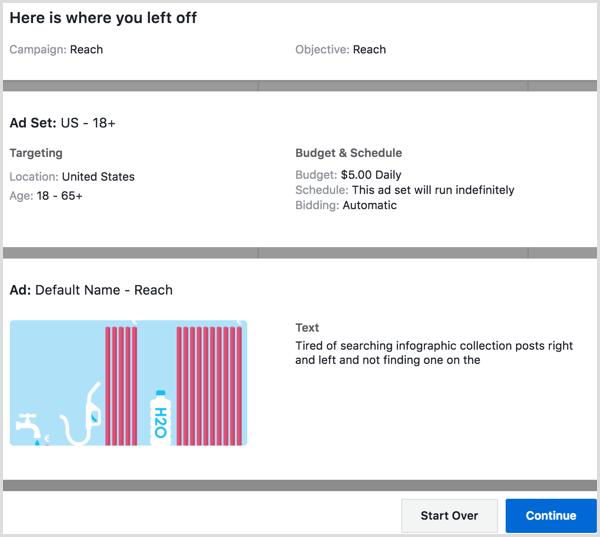Select the 'Here is where you left off' heading
Screen dimensions: 600x537
click(103, 18)
